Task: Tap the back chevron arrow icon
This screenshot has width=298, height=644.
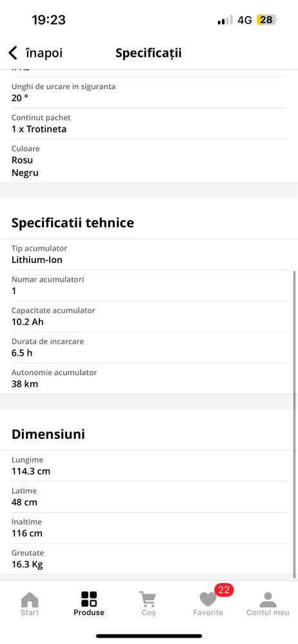Action: coord(13,54)
